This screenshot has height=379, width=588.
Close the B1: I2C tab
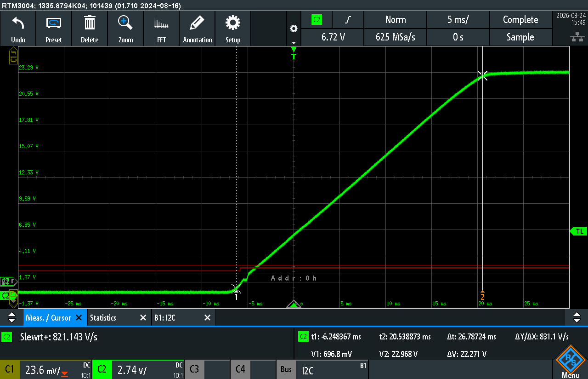(x=207, y=317)
